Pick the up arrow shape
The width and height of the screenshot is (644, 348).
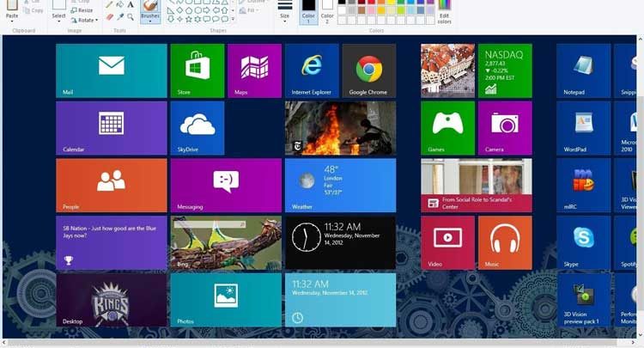(x=225, y=10)
